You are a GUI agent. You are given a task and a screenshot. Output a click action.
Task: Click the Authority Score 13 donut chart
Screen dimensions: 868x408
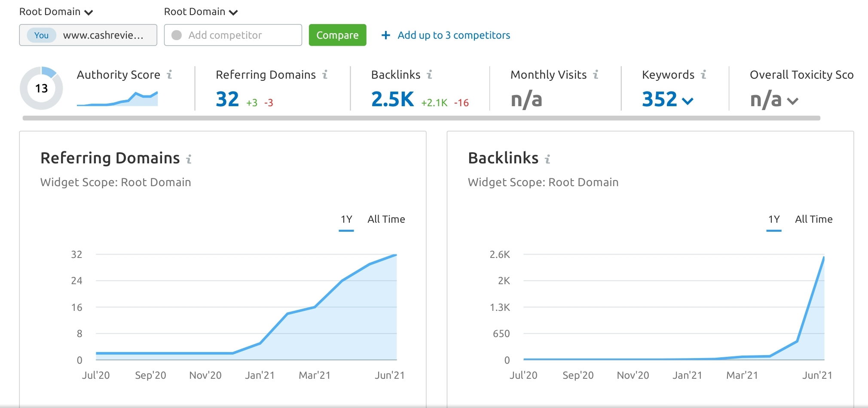41,88
